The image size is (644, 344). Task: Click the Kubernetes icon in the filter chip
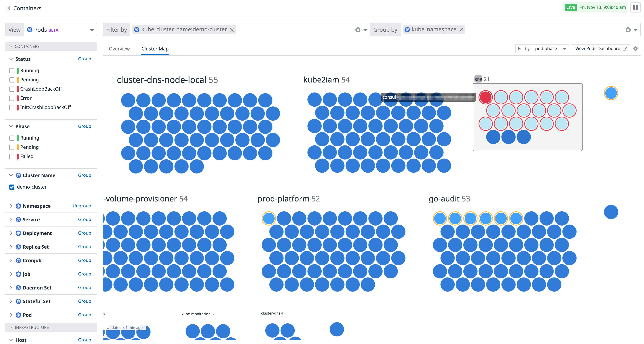point(136,29)
